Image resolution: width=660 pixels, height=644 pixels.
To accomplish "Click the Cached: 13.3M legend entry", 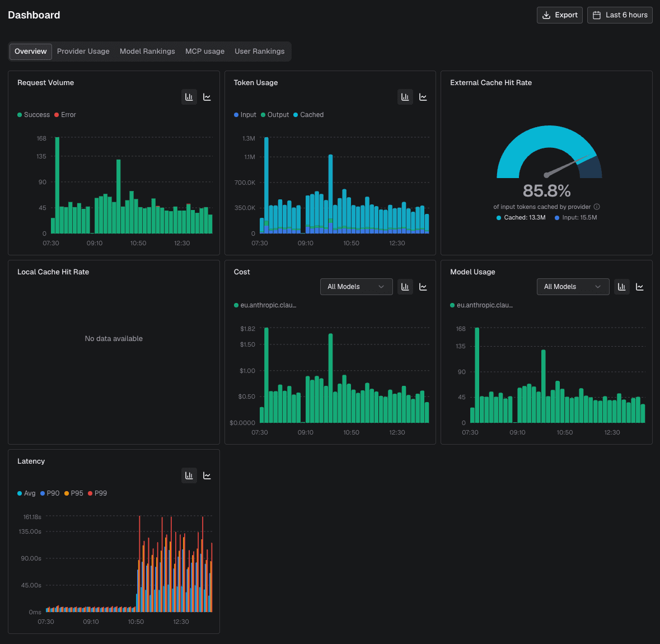I will (521, 218).
